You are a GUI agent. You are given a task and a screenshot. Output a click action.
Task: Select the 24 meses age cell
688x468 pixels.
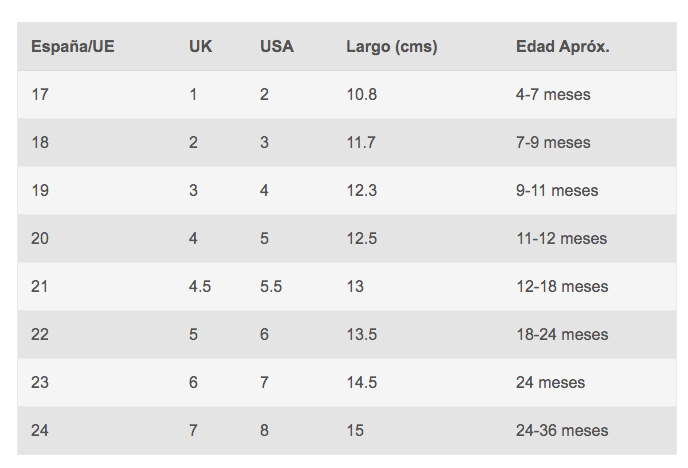point(551,382)
